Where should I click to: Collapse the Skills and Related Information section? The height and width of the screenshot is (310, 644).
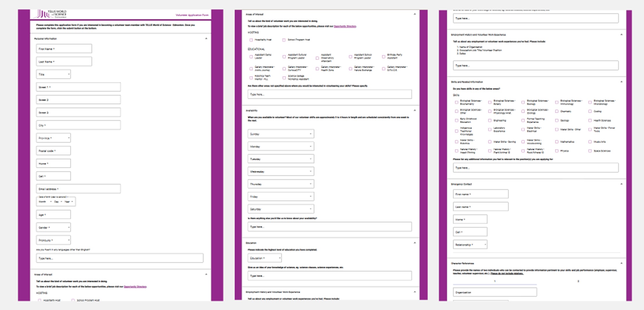point(621,82)
